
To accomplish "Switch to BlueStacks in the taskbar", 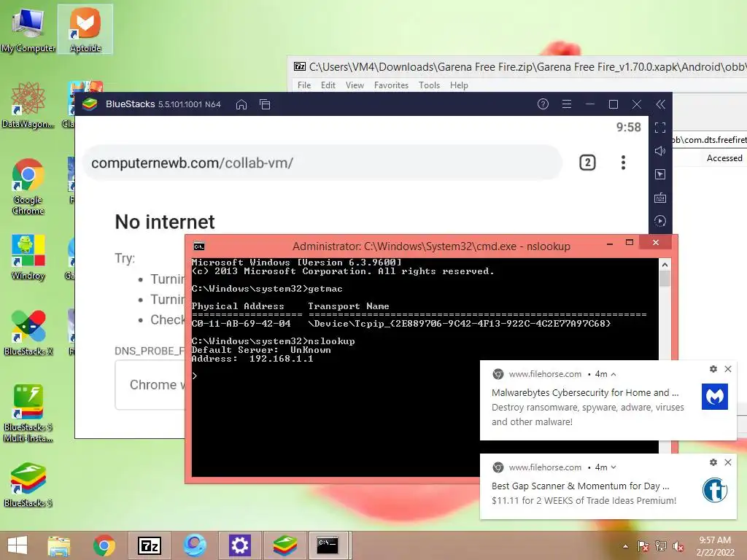I will coord(285,545).
